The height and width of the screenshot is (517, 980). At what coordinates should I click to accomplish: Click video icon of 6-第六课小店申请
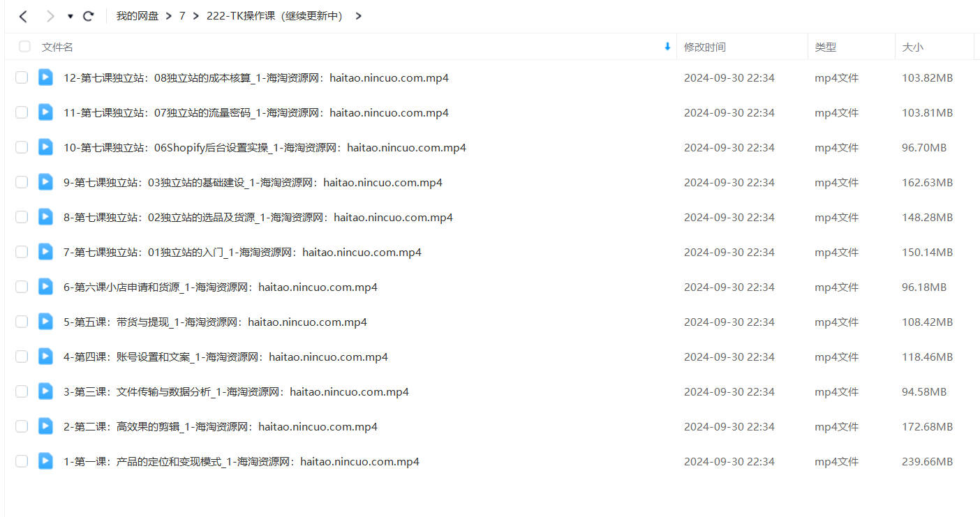(45, 286)
